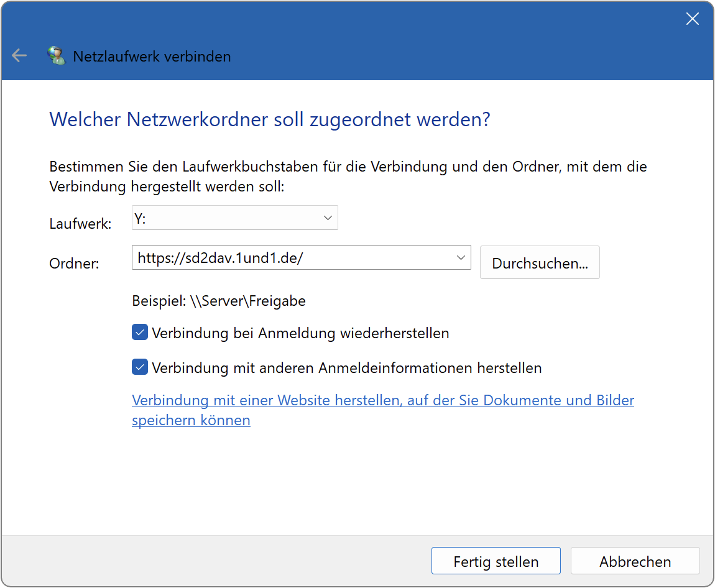The height and width of the screenshot is (588, 715).
Task: Expand the Ordner folder path dropdown
Action: click(461, 257)
